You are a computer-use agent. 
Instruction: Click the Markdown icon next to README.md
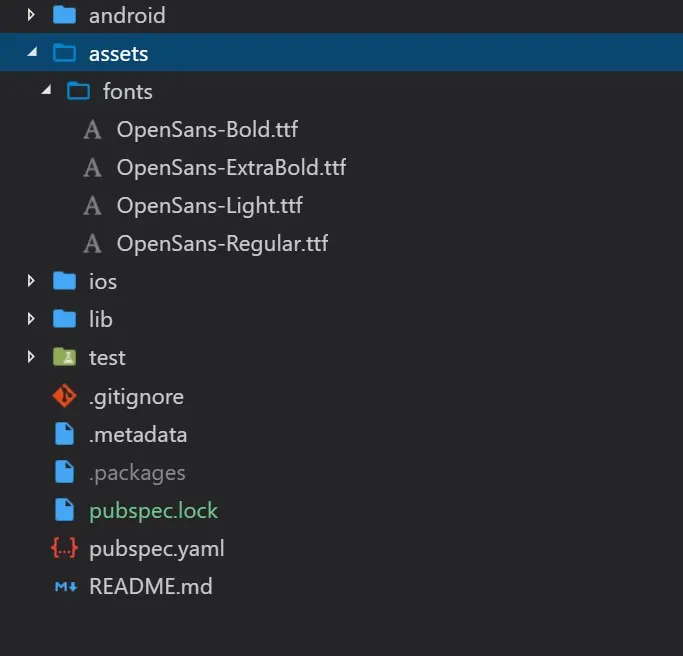click(x=64, y=587)
